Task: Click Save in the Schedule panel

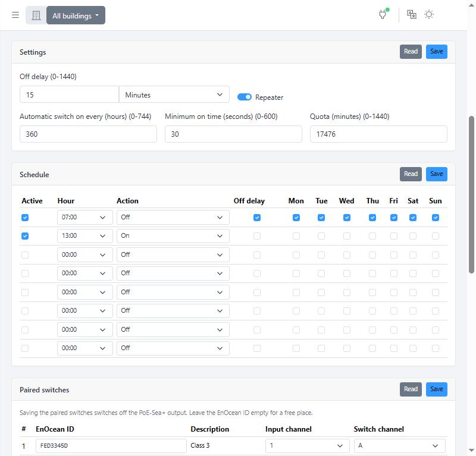Action: point(436,174)
